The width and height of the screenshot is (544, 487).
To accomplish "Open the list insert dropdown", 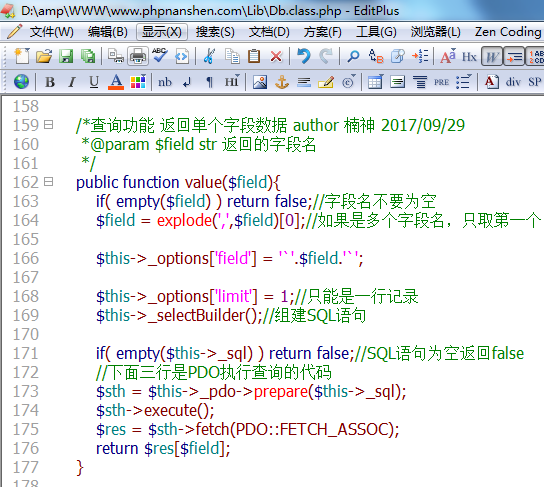I will point(464,82).
